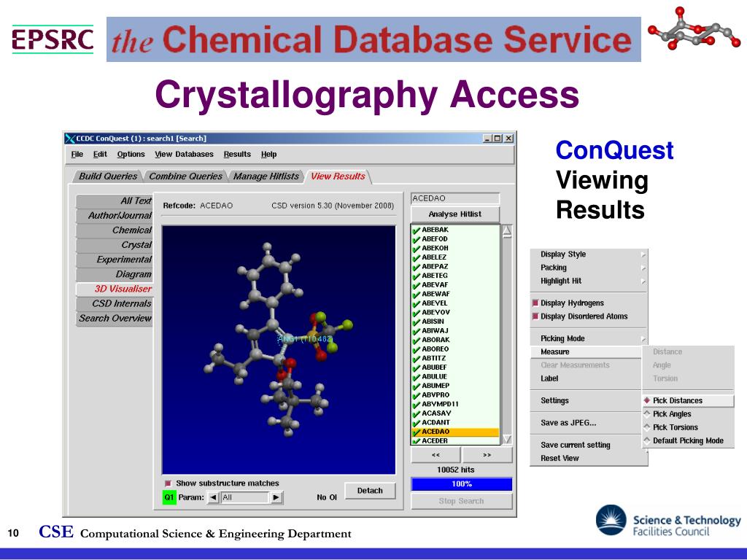Image resolution: width=747 pixels, height=560 pixels.
Task: Select the View Results tab
Action: (338, 176)
